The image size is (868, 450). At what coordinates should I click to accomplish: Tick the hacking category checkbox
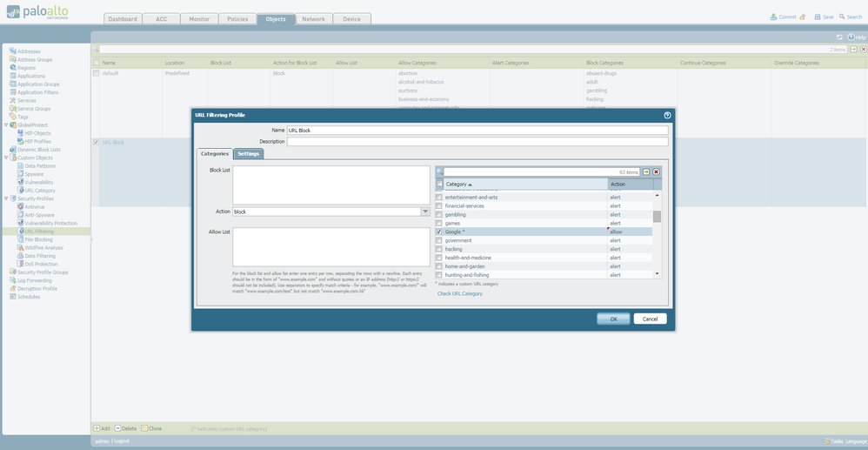[439, 249]
